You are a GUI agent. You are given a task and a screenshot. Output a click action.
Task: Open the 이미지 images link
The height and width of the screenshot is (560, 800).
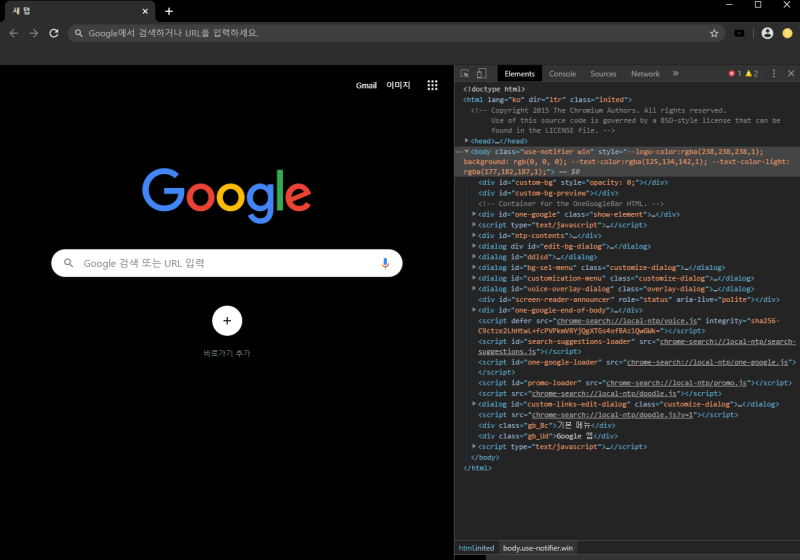tap(398, 85)
